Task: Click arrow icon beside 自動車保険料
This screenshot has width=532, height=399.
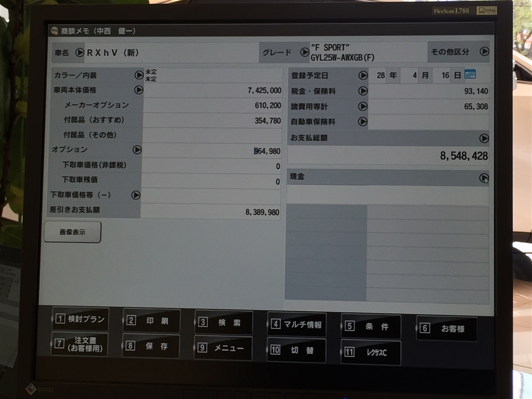Action: [363, 122]
